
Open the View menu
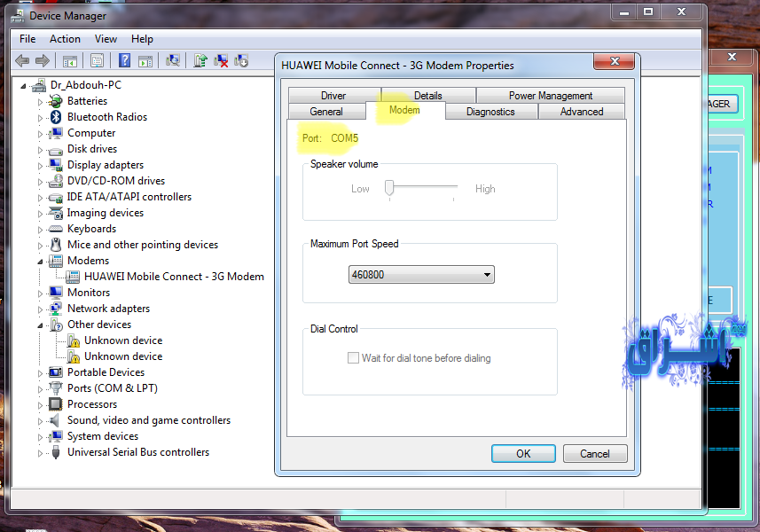(x=106, y=39)
